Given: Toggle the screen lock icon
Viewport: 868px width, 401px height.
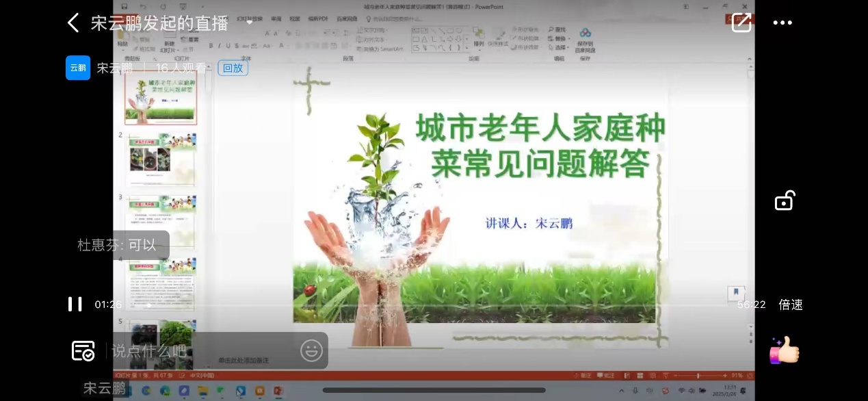Looking at the screenshot, I should (x=784, y=201).
